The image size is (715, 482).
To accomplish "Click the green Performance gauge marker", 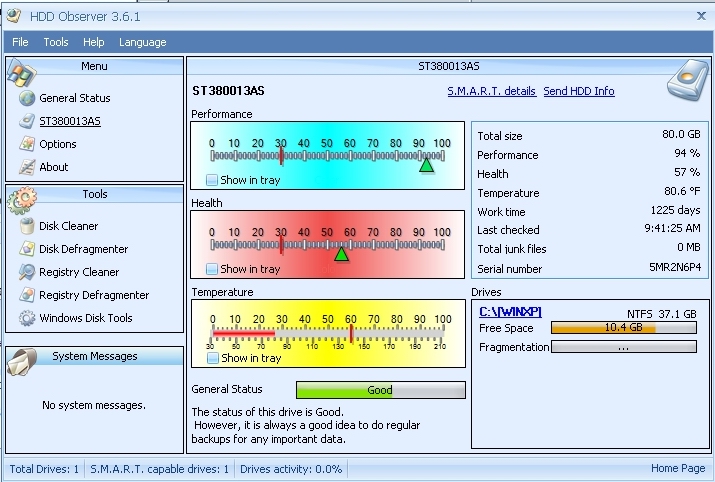I will pyautogui.click(x=426, y=165).
